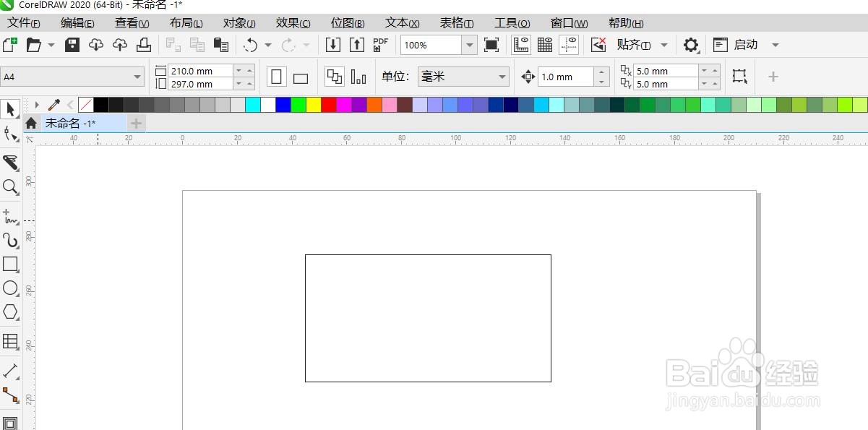This screenshot has height=430, width=868.
Task: Toggle snap off button
Action: pos(598,45)
